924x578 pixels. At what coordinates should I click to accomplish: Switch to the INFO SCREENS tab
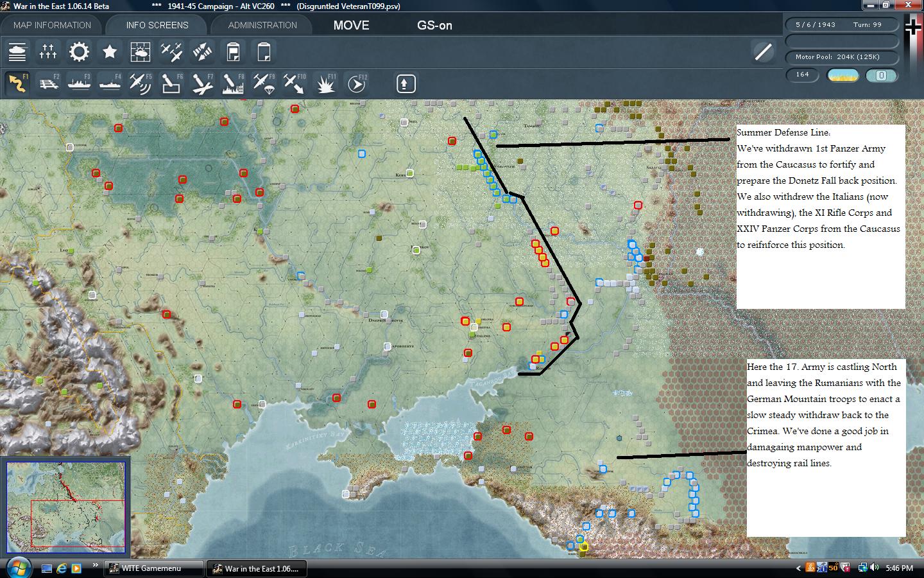157,25
